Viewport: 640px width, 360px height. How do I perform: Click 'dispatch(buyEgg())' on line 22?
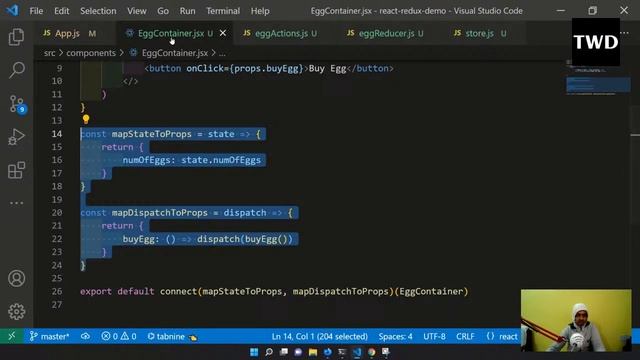(245, 239)
